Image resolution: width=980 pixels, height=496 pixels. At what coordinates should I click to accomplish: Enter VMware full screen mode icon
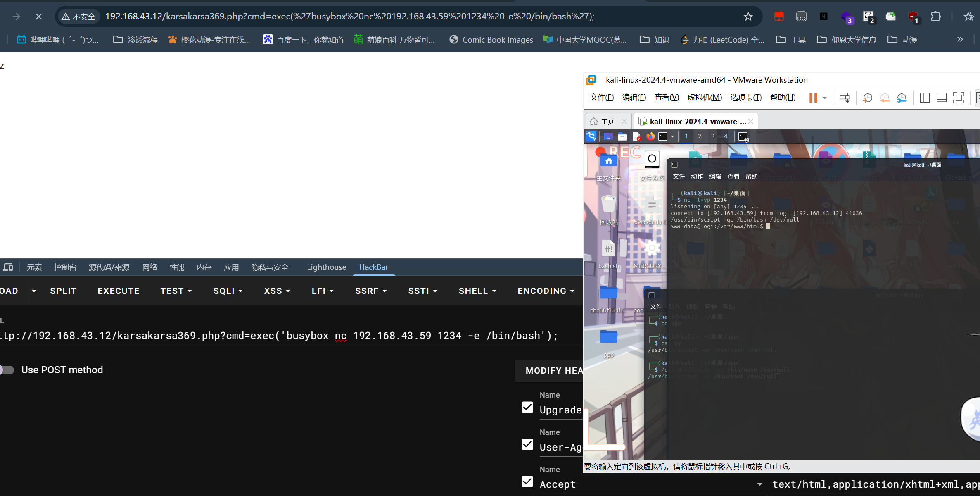[x=959, y=98]
